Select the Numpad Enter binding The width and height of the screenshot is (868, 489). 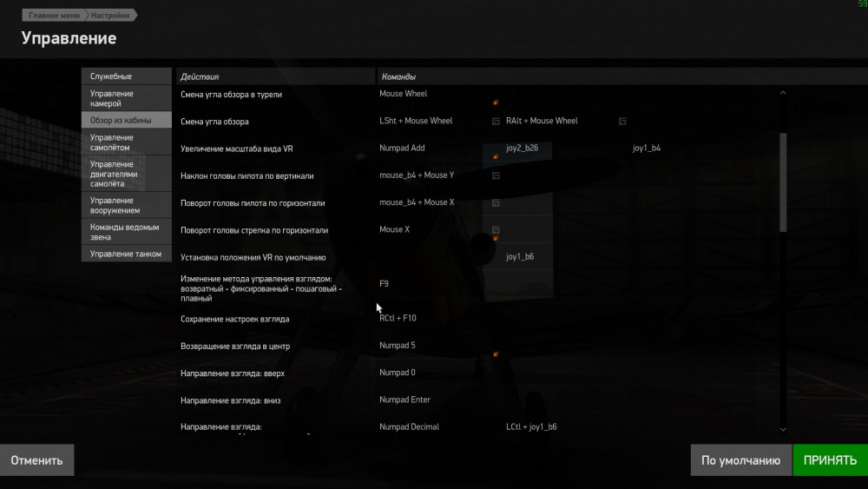pyautogui.click(x=404, y=400)
